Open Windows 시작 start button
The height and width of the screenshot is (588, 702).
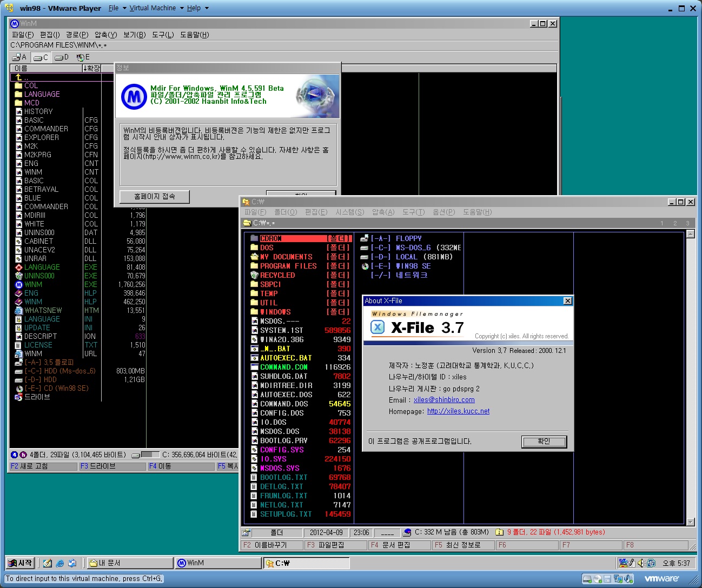tap(20, 563)
